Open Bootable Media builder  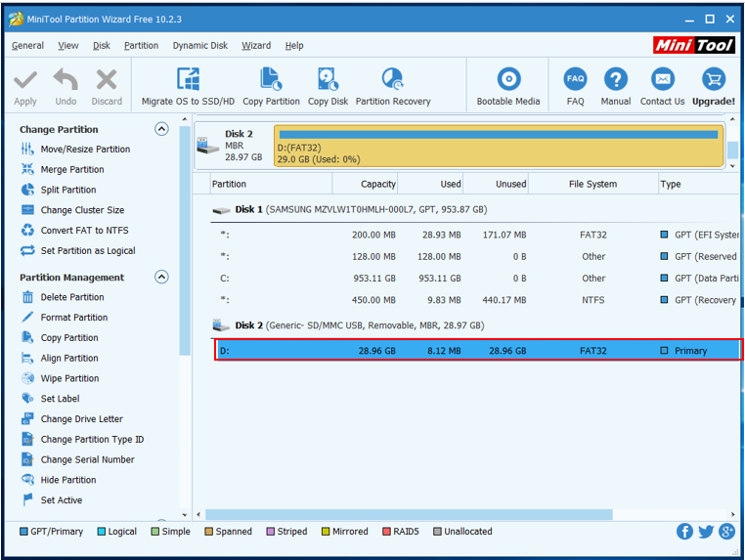pos(508,87)
